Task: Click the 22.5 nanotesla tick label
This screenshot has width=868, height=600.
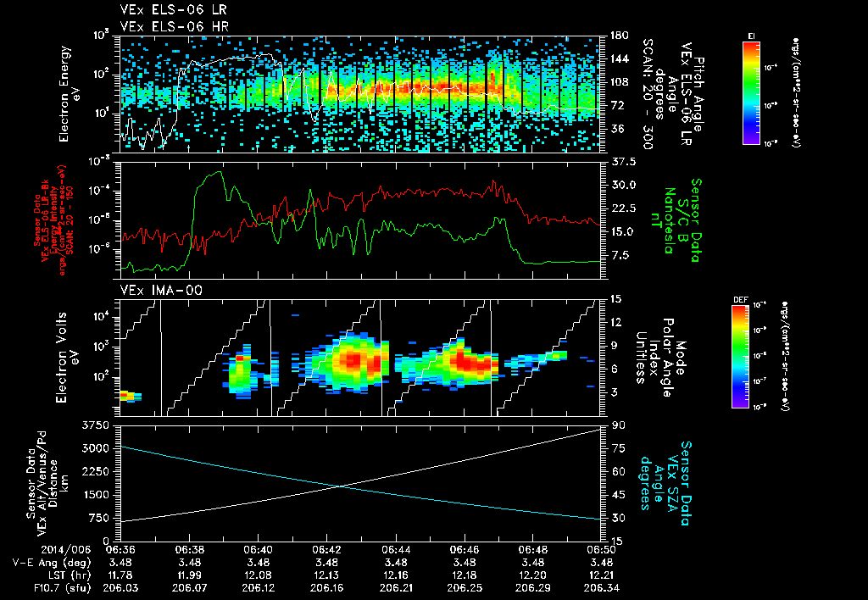Action: (622, 208)
